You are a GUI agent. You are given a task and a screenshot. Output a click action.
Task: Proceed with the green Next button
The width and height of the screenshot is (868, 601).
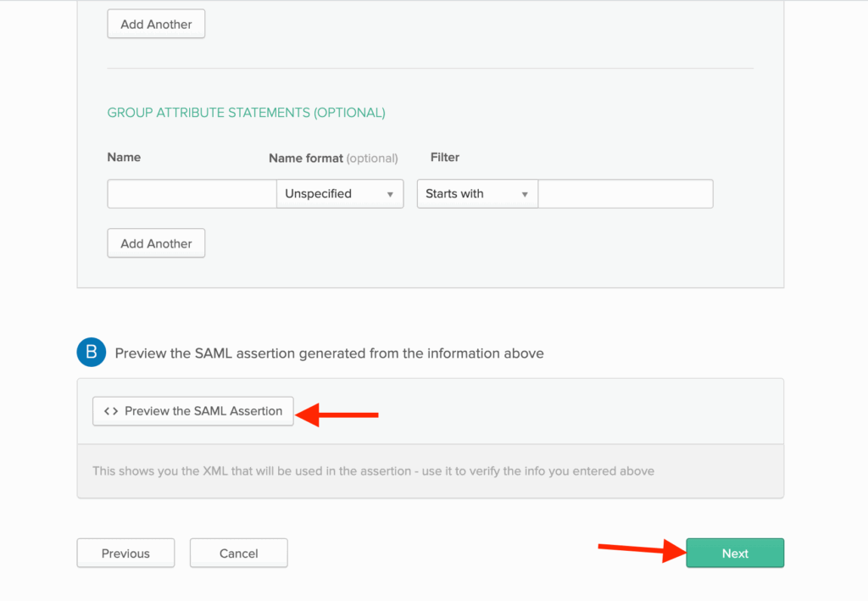[735, 554]
